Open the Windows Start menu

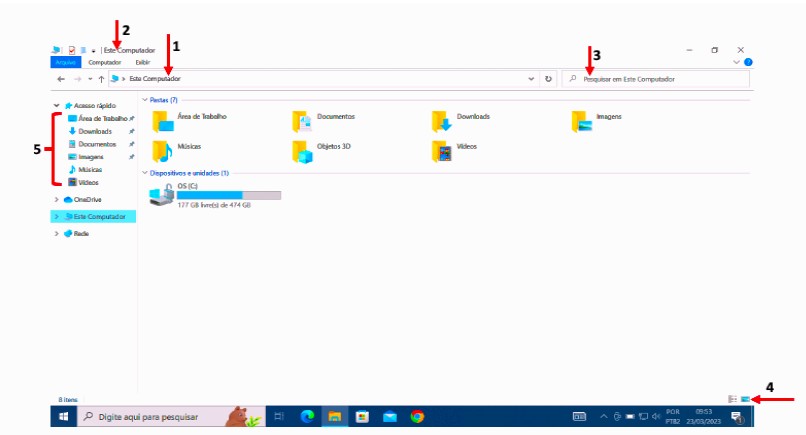pyautogui.click(x=64, y=416)
